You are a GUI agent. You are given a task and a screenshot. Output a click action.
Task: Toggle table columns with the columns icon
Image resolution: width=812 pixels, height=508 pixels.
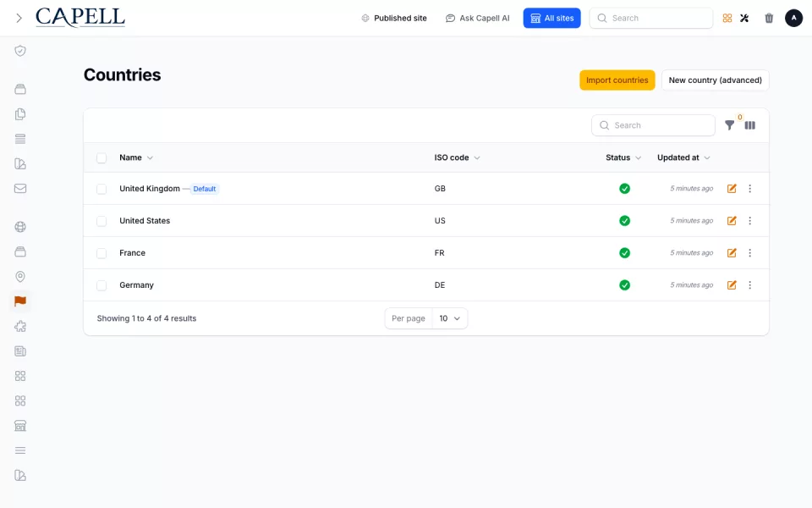tap(750, 125)
